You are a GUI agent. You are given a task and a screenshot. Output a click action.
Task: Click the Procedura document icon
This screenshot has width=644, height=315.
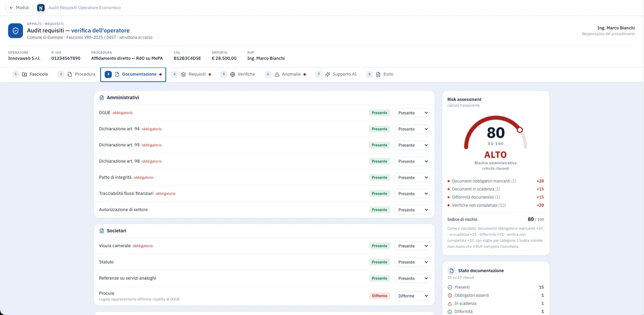70,74
